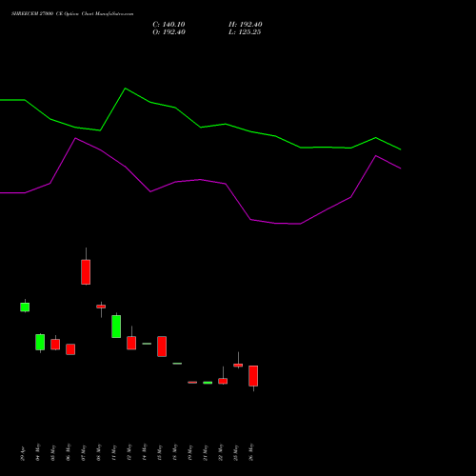This screenshot has height=476, width=476.
Task: Select the 04 May date label
Action: point(38,452)
